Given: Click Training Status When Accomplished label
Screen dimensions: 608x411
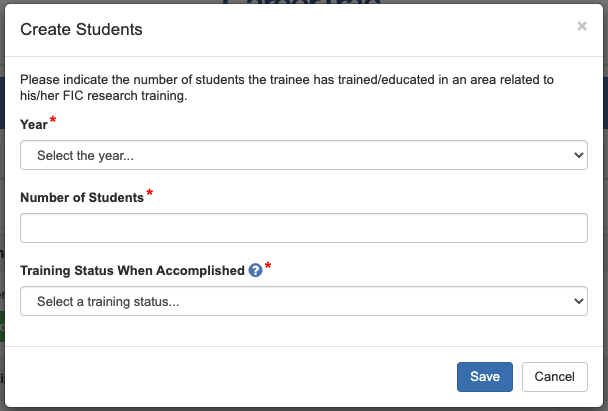Looking at the screenshot, I should pyautogui.click(x=132, y=271).
